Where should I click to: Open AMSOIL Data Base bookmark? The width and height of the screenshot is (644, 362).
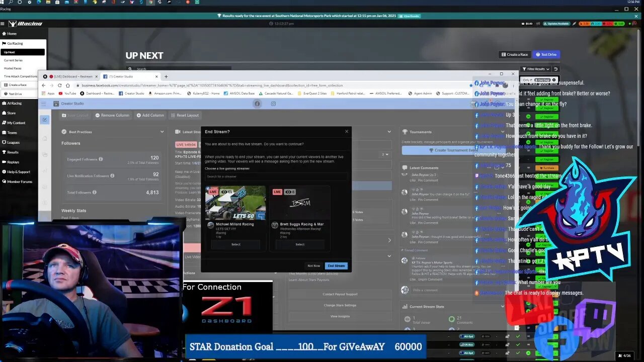pos(240,93)
